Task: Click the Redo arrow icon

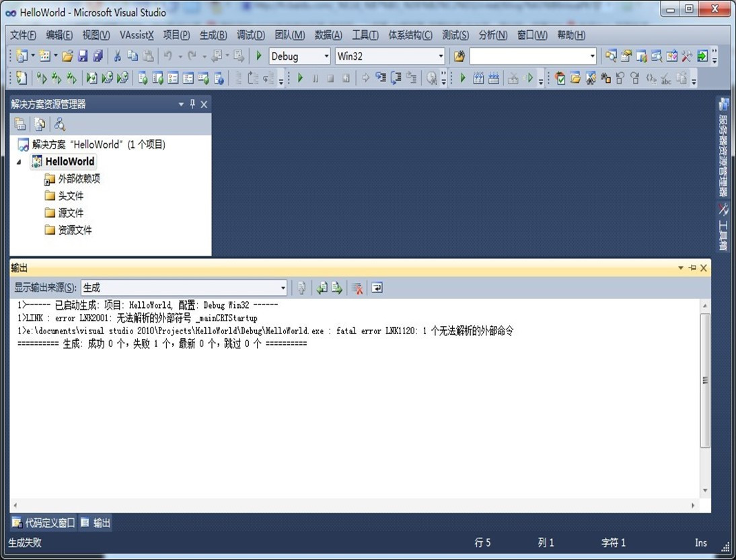Action: click(x=192, y=56)
